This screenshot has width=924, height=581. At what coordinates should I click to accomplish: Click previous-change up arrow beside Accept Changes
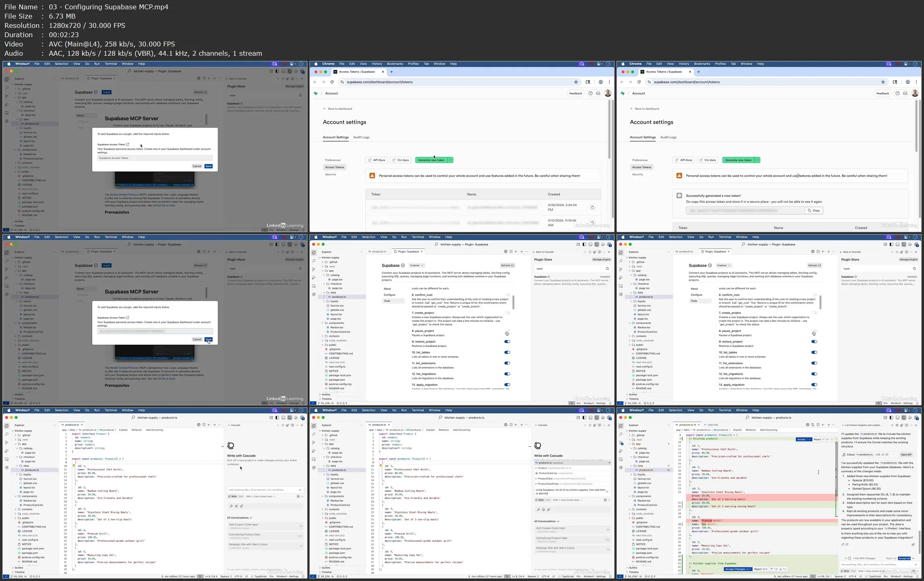(771, 569)
